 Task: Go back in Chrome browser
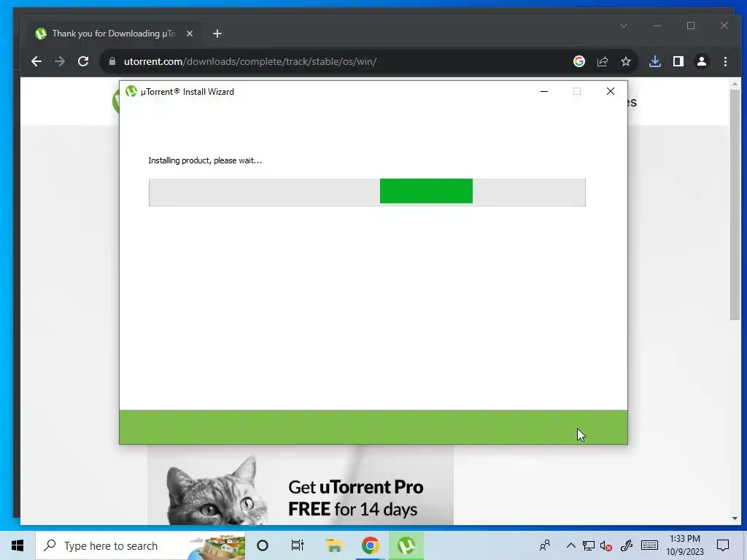tap(36, 61)
